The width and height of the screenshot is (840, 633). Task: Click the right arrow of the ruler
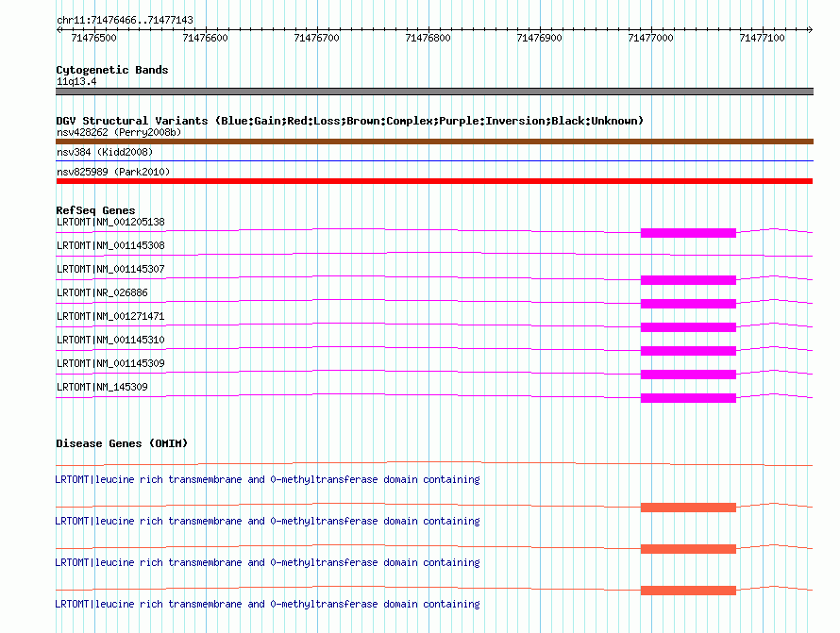coord(810,29)
